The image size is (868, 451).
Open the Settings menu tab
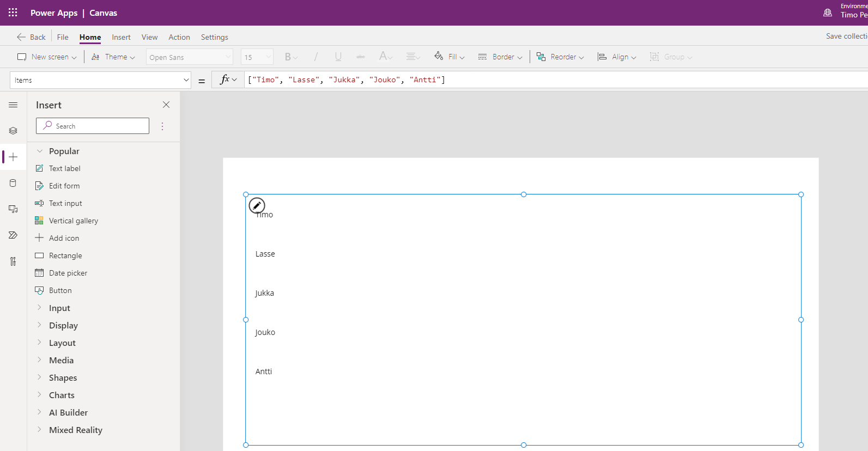click(214, 37)
